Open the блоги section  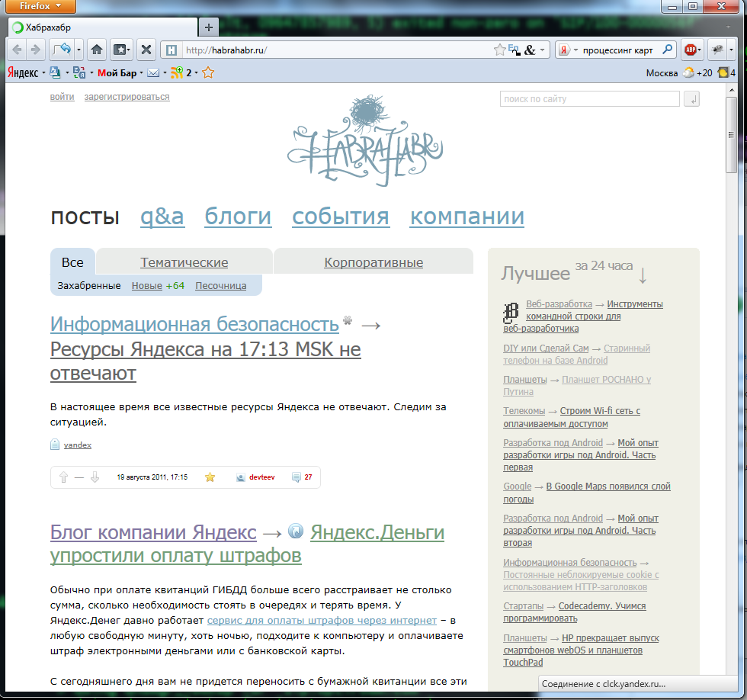coord(238,217)
